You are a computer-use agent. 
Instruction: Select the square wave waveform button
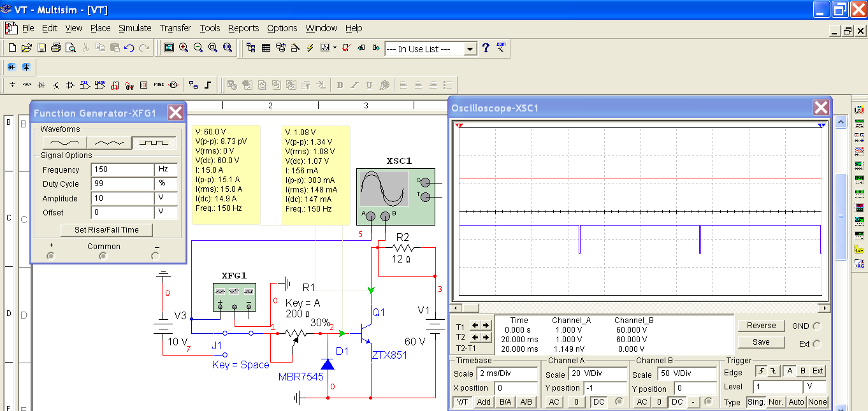(x=154, y=143)
